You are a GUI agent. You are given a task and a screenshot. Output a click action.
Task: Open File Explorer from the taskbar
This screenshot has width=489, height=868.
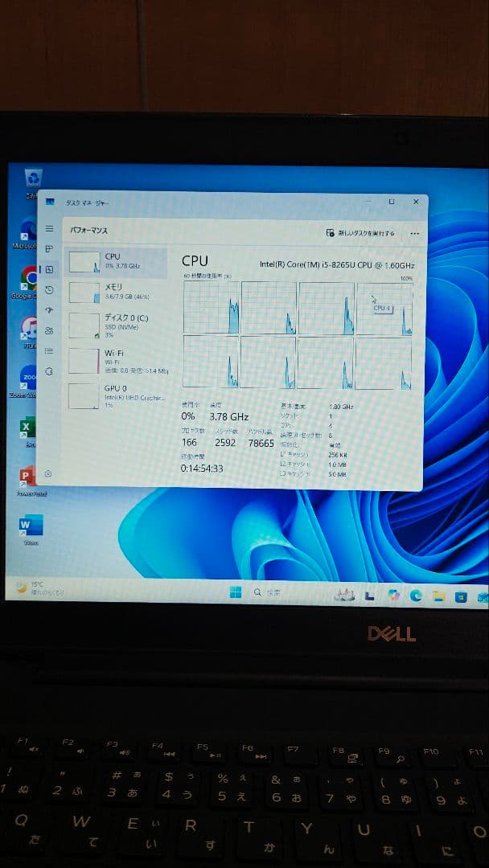point(438,596)
